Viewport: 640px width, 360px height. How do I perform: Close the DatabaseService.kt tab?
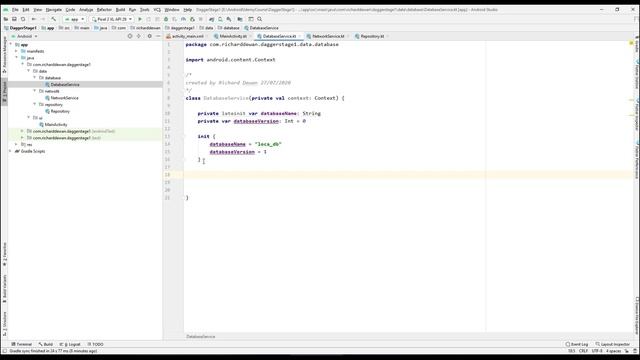(300, 36)
